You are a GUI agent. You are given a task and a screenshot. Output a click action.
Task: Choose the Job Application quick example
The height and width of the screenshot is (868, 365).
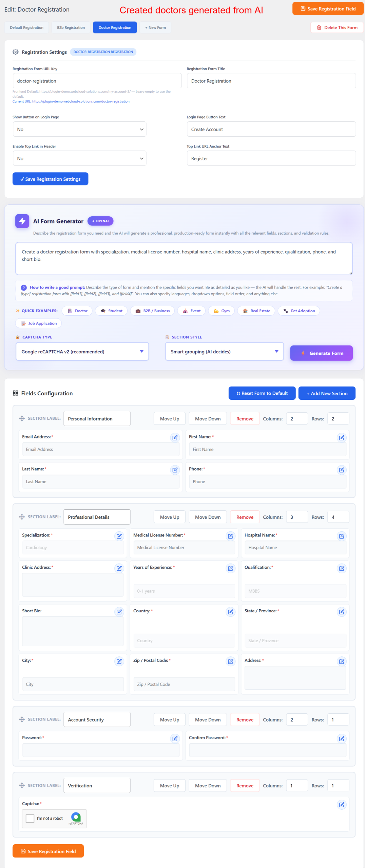point(38,323)
